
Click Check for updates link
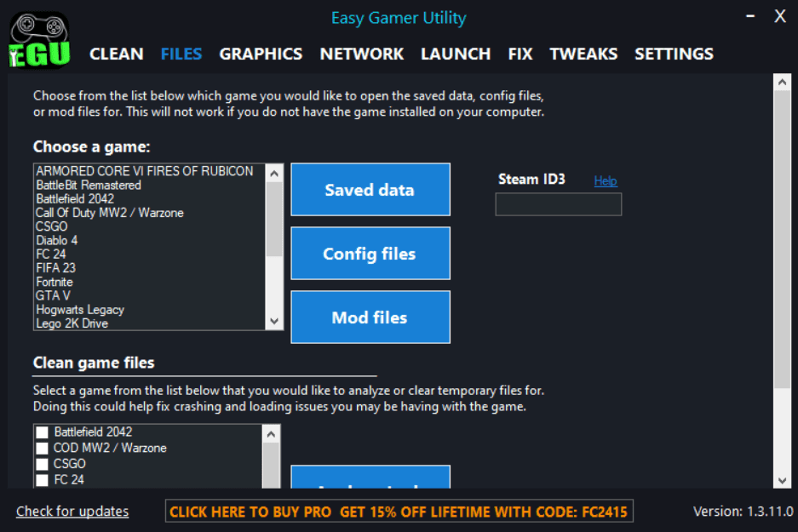pyautogui.click(x=72, y=512)
